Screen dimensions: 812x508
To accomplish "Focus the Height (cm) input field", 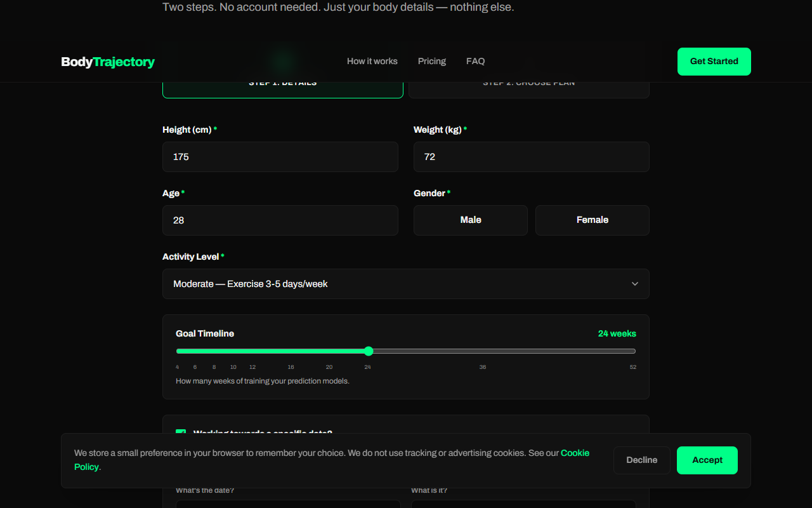I will pyautogui.click(x=280, y=157).
